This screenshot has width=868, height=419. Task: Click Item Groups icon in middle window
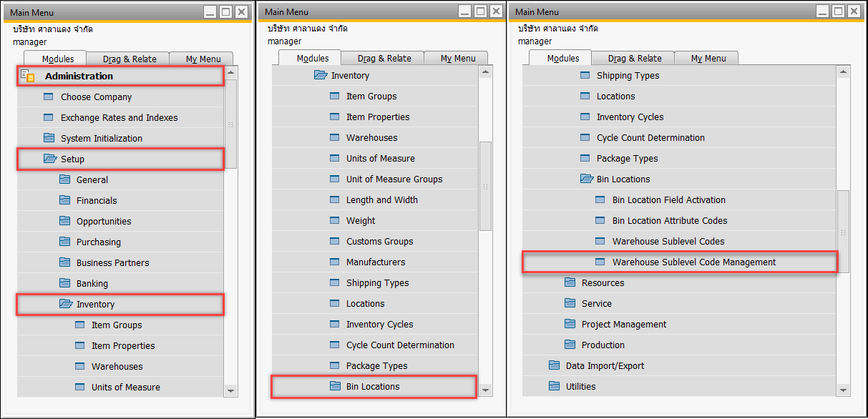[335, 96]
